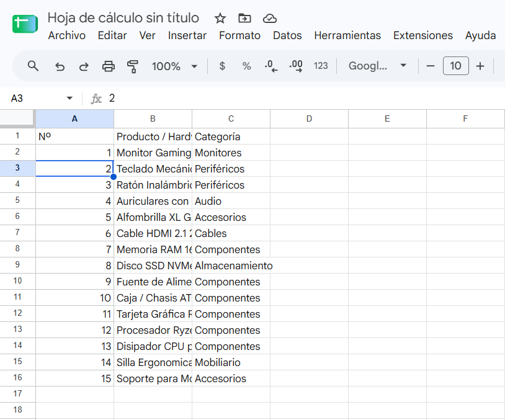Image resolution: width=505 pixels, height=420 pixels.
Task: Click the font size field
Action: [x=455, y=66]
